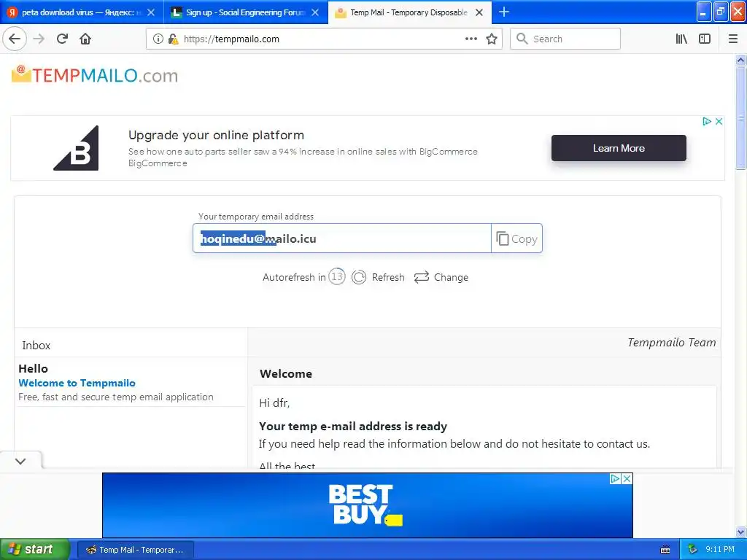This screenshot has width=747, height=560.
Task: Click the page scrollbar down arrow
Action: 741,532
